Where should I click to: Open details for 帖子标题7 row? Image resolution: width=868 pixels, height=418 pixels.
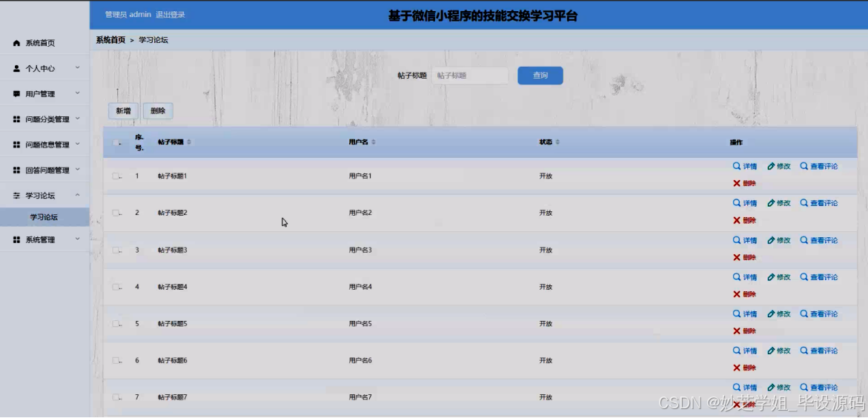pyautogui.click(x=744, y=388)
